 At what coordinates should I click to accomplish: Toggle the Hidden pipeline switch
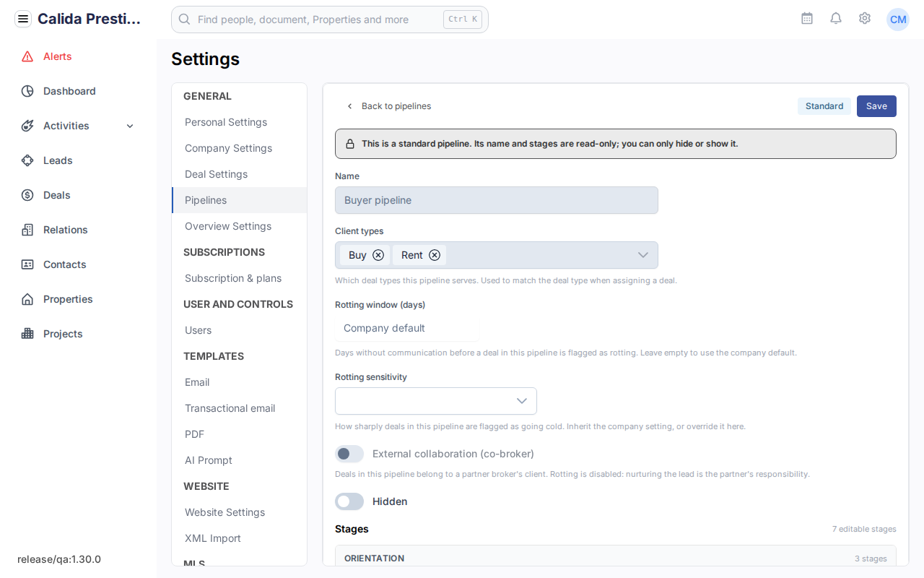point(349,501)
